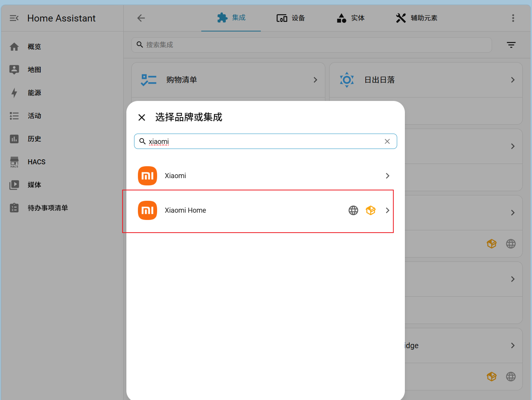Open the three-dot overflow menu top right
Screen dimensions: 532x400
click(x=513, y=18)
